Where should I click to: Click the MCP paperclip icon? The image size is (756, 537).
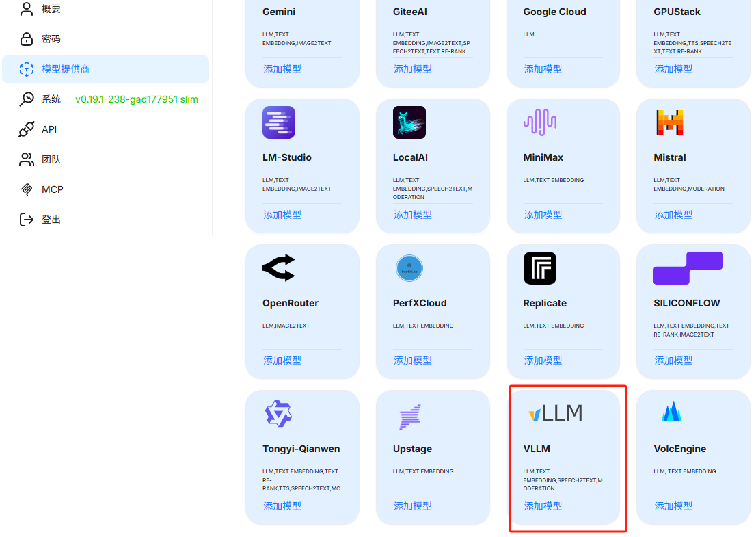tap(27, 189)
